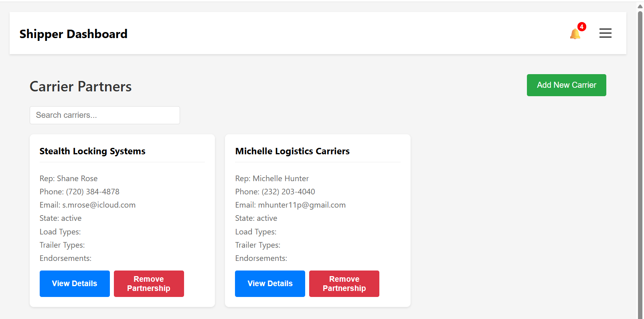View details for Stealth Locking Systems
644x319 pixels.
coord(75,284)
